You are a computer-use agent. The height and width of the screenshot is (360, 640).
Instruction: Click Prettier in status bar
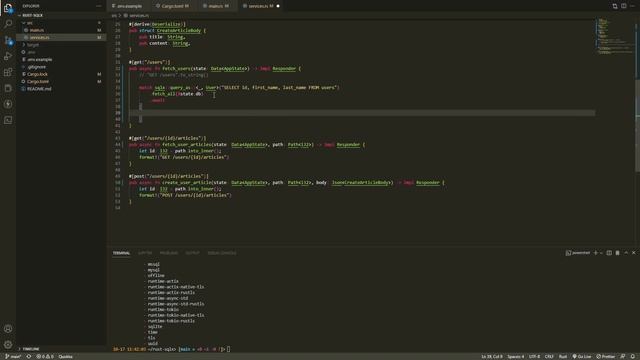pos(606,357)
